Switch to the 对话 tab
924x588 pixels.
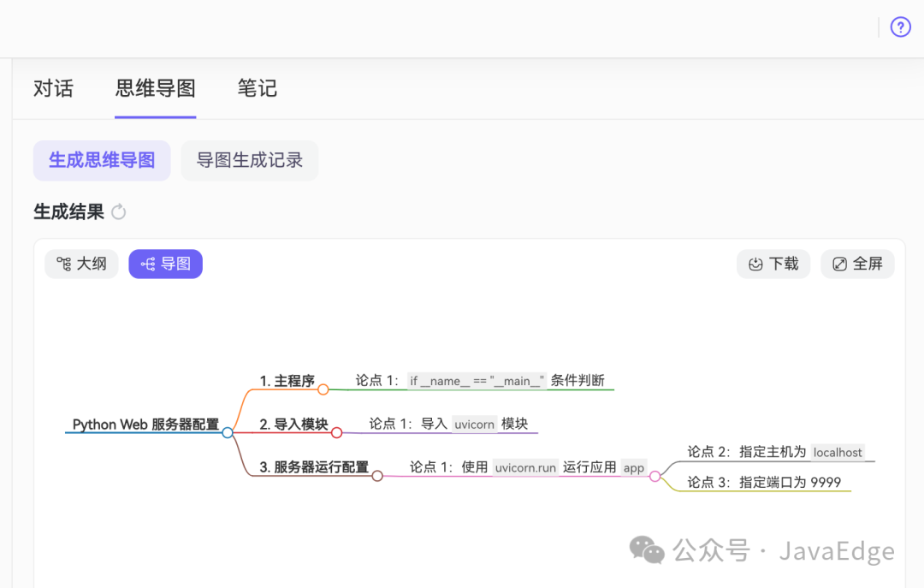click(x=54, y=88)
